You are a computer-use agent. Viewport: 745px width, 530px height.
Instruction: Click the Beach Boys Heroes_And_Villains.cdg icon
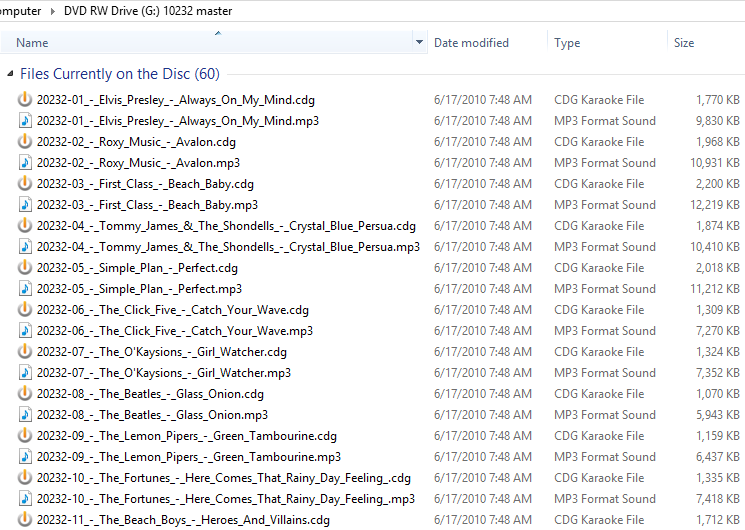pyautogui.click(x=25, y=520)
